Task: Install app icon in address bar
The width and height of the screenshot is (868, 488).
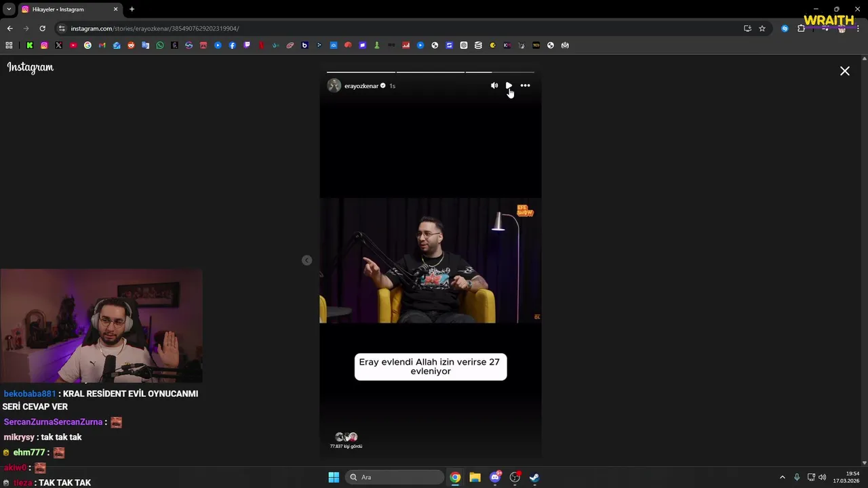Action: [x=747, y=28]
